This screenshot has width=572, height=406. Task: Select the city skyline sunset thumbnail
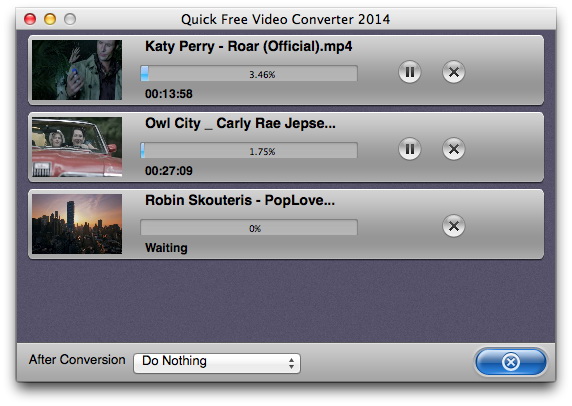pyautogui.click(x=77, y=224)
